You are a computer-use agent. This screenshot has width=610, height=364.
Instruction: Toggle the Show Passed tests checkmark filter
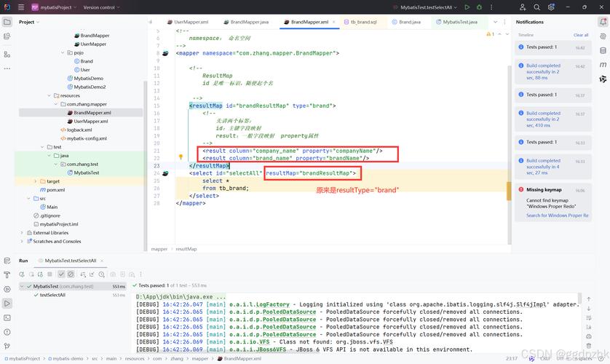(x=61, y=274)
